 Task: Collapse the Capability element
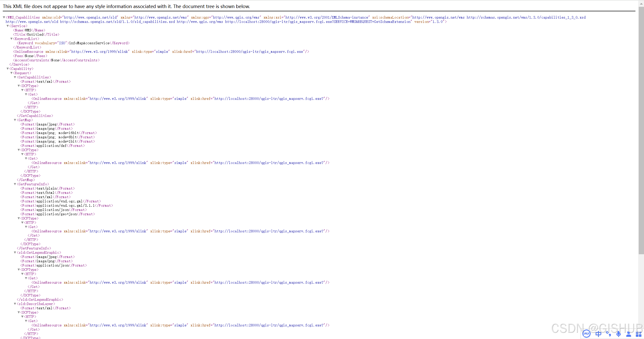click(x=8, y=69)
